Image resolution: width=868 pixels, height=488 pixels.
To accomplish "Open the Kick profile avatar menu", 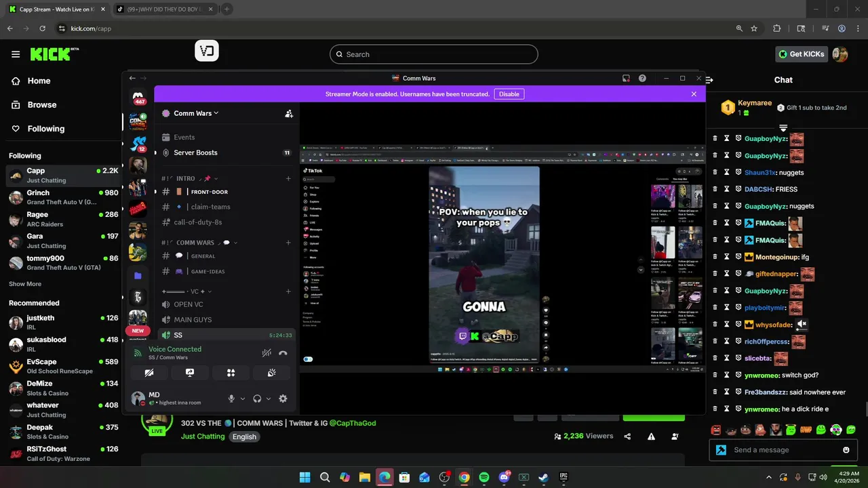I will (x=840, y=54).
